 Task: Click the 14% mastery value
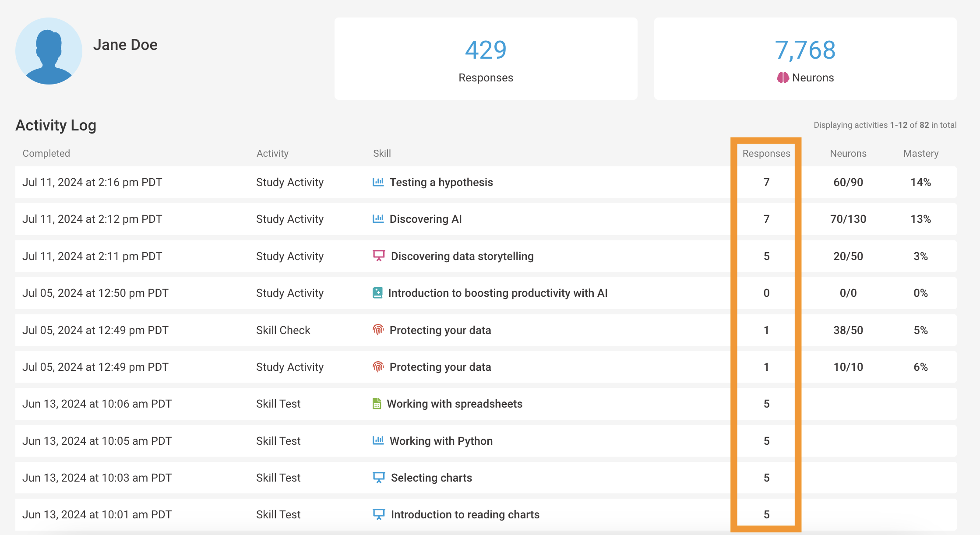pyautogui.click(x=921, y=182)
